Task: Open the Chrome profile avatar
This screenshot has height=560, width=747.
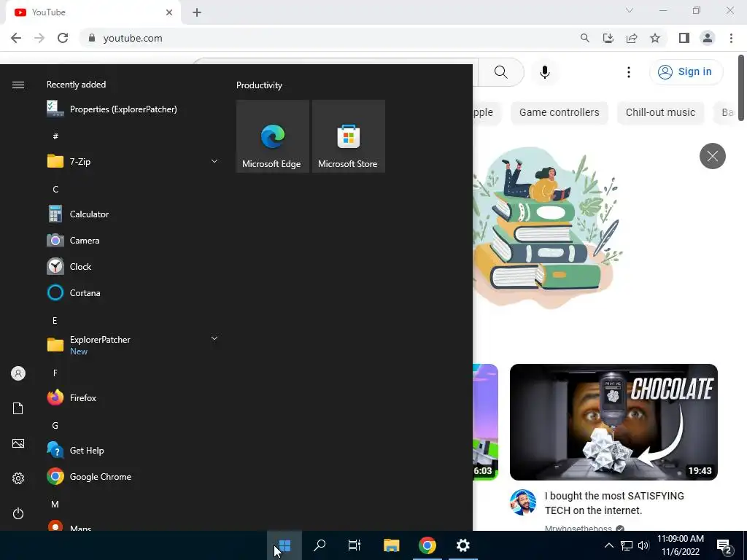Action: click(708, 38)
